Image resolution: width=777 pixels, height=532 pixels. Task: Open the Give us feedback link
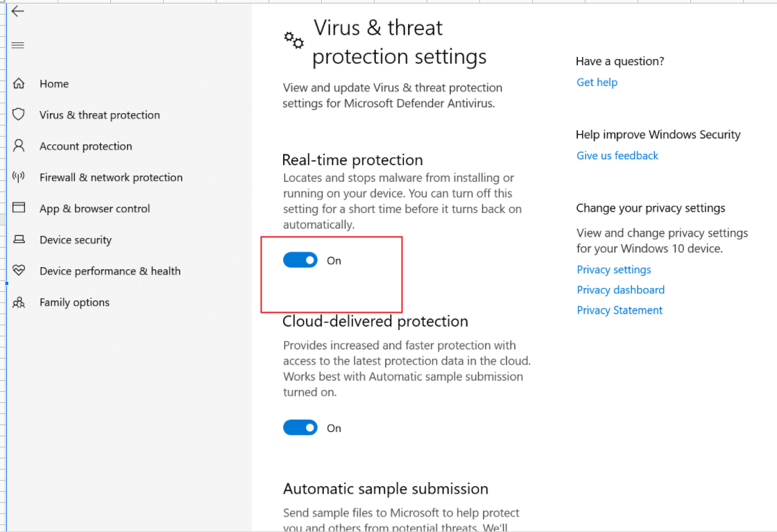(x=617, y=156)
